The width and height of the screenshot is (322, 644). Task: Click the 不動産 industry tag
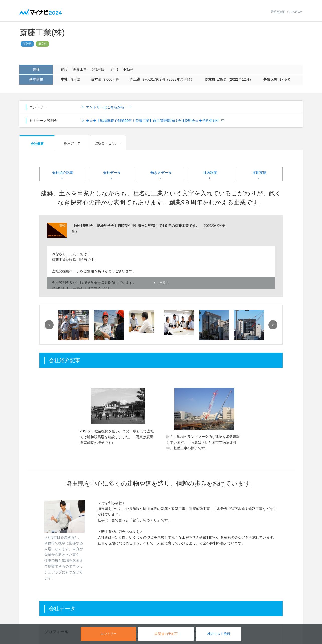click(x=128, y=69)
